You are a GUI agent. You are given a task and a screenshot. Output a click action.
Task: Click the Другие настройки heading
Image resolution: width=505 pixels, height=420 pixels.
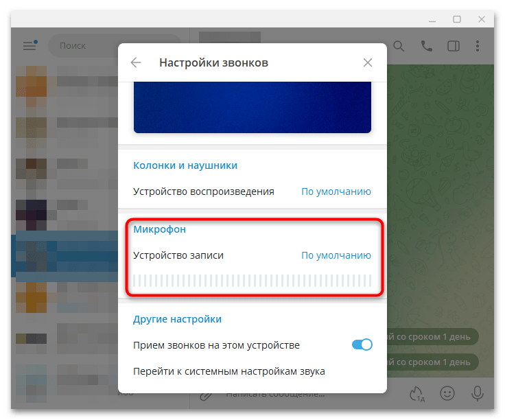click(x=177, y=319)
